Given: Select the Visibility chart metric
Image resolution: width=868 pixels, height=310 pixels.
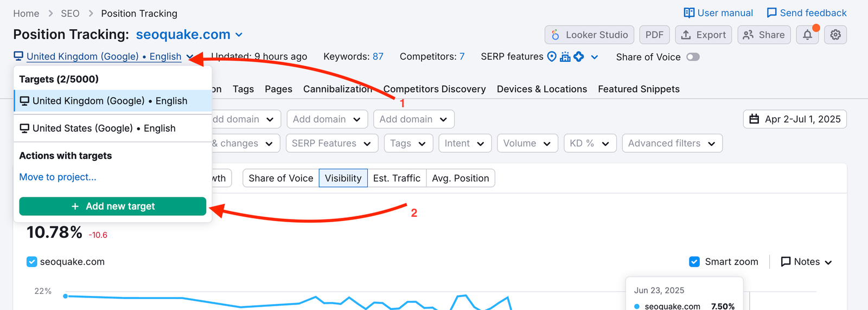Looking at the screenshot, I should pyautogui.click(x=343, y=178).
